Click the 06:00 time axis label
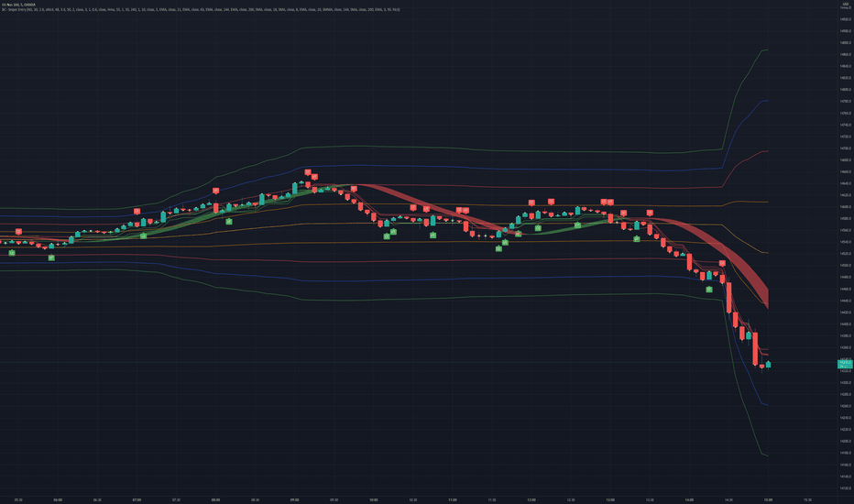This screenshot has height=504, width=854. 58,499
